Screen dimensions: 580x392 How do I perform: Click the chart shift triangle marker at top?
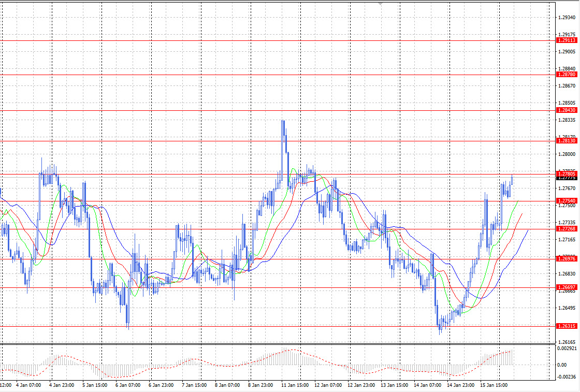pos(380,4)
